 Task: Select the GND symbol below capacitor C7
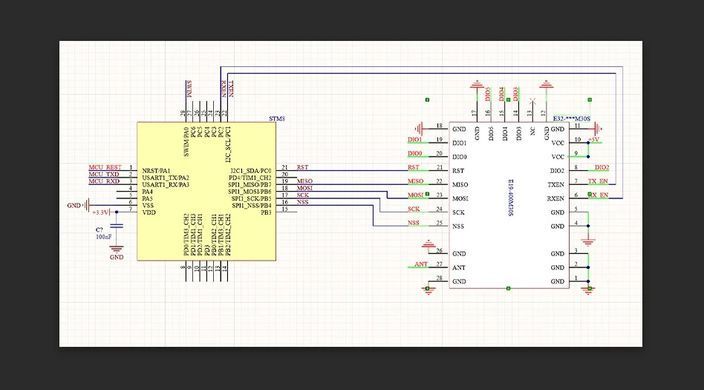click(x=116, y=249)
